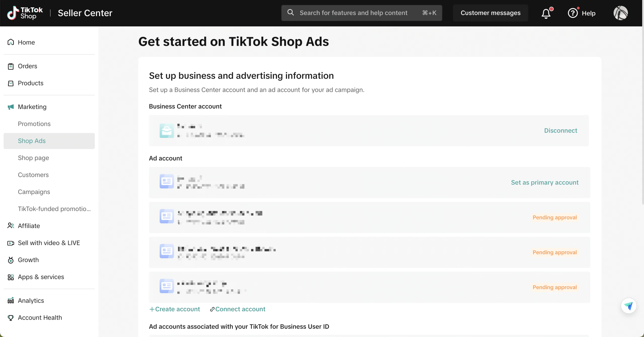The width and height of the screenshot is (644, 337).
Task: Click the Disconnect link
Action: pos(560,131)
